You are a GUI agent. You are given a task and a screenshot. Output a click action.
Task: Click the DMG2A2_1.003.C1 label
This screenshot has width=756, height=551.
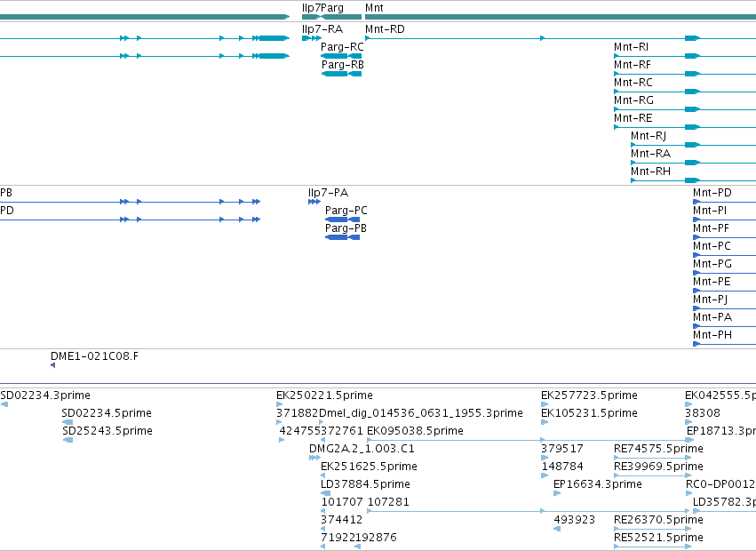(362, 449)
